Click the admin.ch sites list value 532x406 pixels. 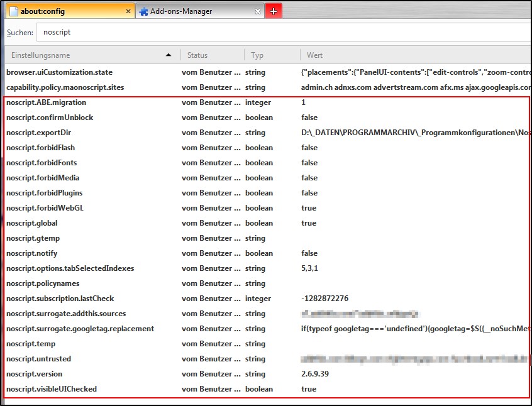[x=416, y=87]
